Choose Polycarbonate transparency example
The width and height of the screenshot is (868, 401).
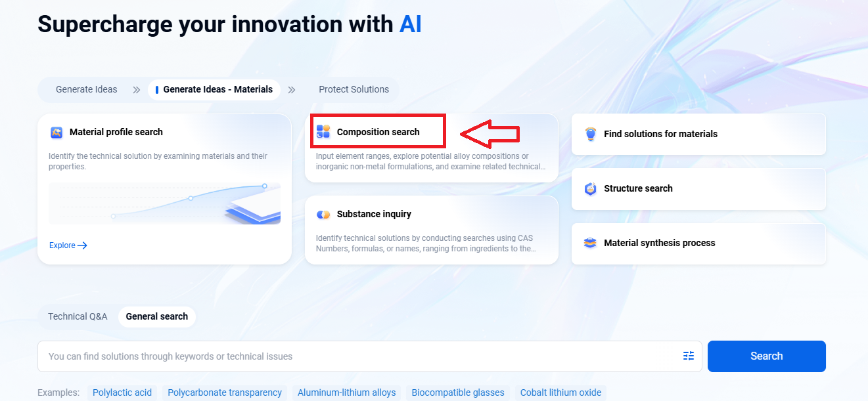225,392
